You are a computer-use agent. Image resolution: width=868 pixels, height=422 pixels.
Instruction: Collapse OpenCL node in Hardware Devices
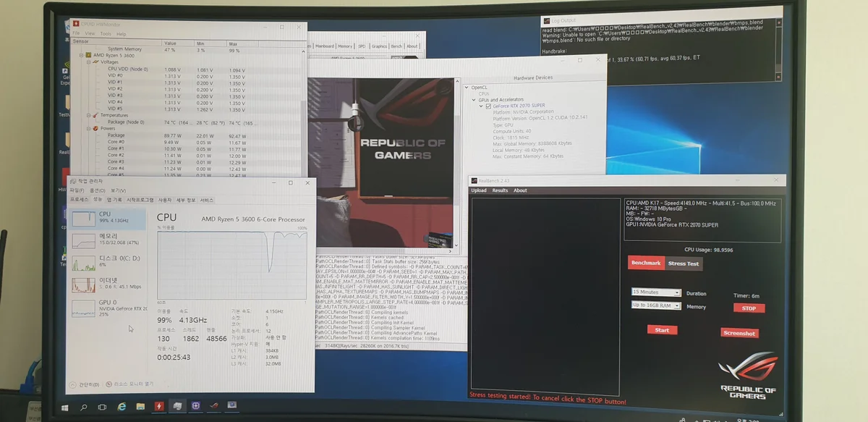tap(467, 87)
